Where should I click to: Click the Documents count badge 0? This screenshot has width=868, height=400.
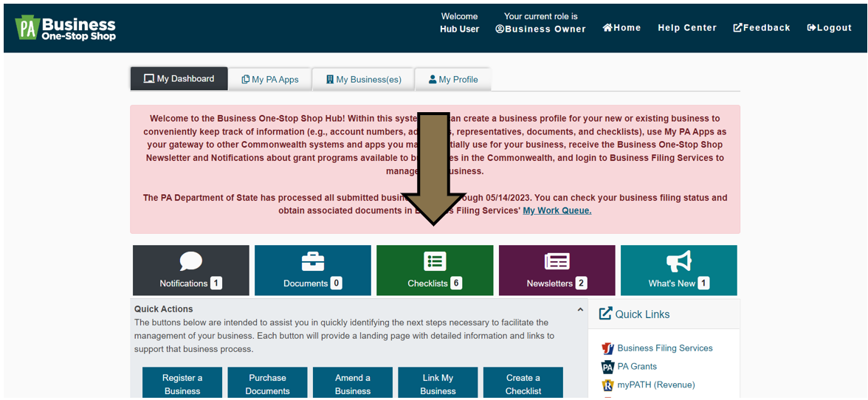(x=336, y=283)
